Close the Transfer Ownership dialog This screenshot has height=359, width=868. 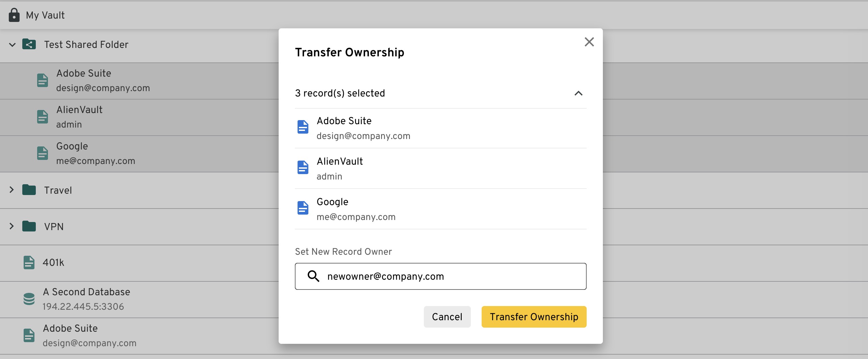[x=589, y=42]
